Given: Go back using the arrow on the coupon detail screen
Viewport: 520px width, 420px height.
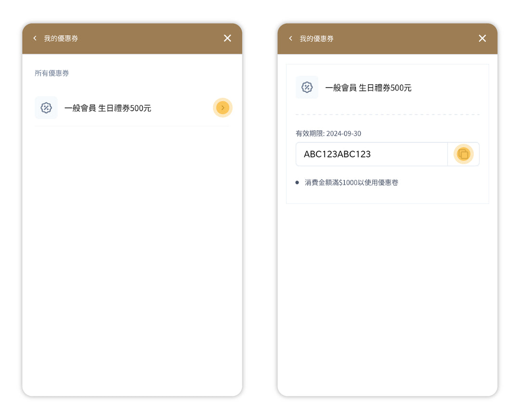Looking at the screenshot, I should point(290,38).
